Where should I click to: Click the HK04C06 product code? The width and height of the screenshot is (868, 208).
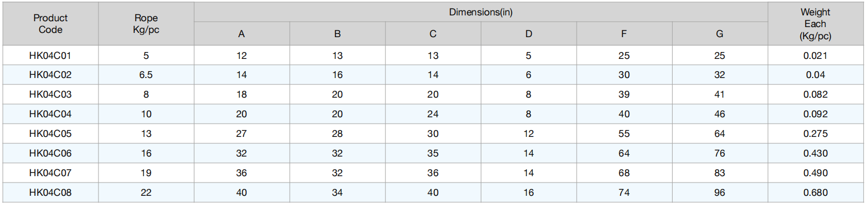(50, 153)
